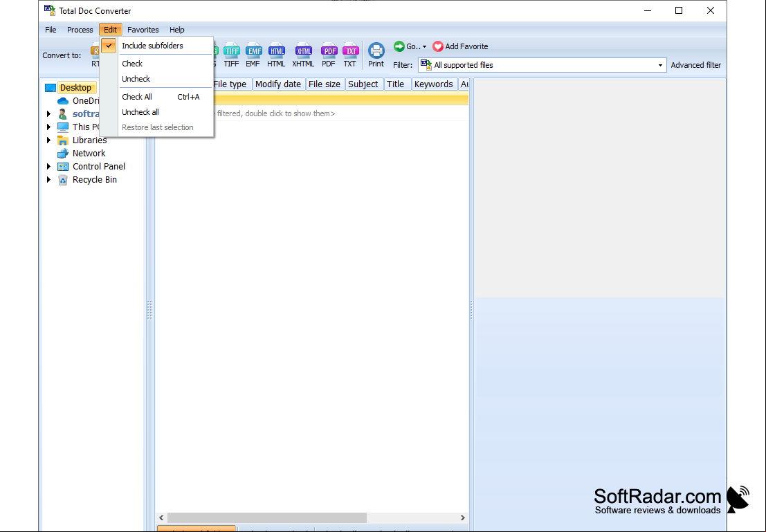Open the Process menu
This screenshot has height=532, width=766.
click(x=80, y=30)
